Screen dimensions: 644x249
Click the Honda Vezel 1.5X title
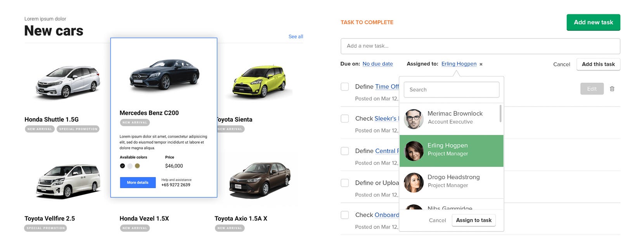[144, 219]
